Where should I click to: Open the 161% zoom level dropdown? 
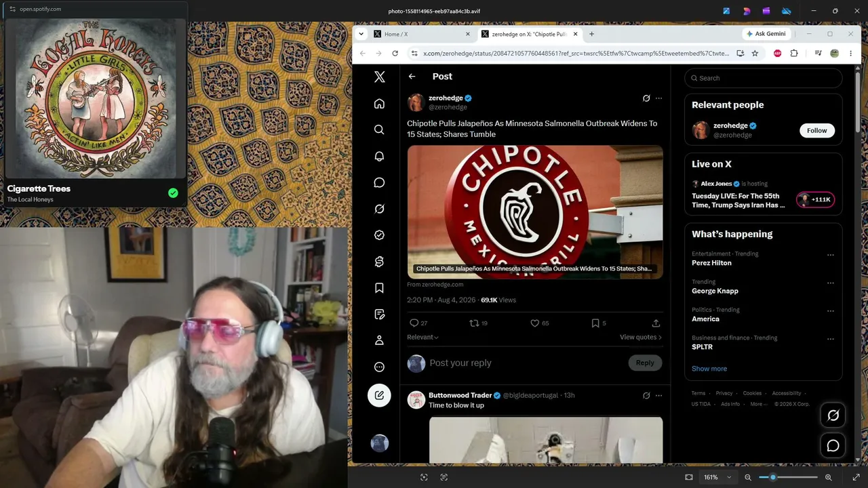(717, 477)
